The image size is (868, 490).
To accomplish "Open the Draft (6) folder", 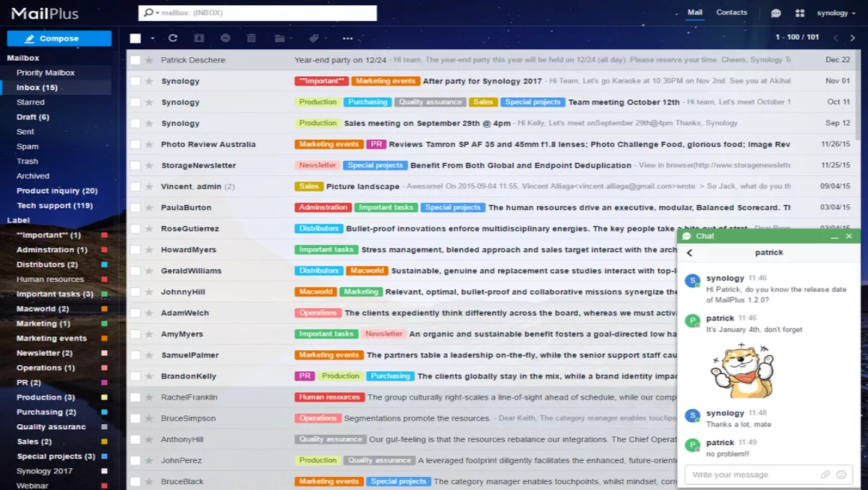I will click(x=33, y=117).
